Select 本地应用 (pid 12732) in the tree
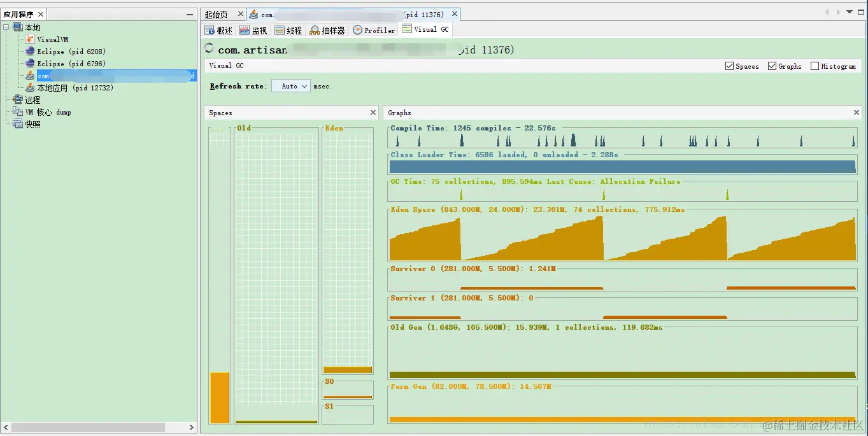Image resolution: width=868 pixels, height=436 pixels. (75, 88)
